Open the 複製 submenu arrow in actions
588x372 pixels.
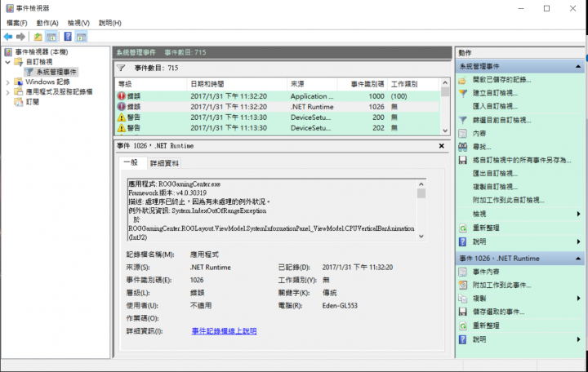pyautogui.click(x=579, y=299)
